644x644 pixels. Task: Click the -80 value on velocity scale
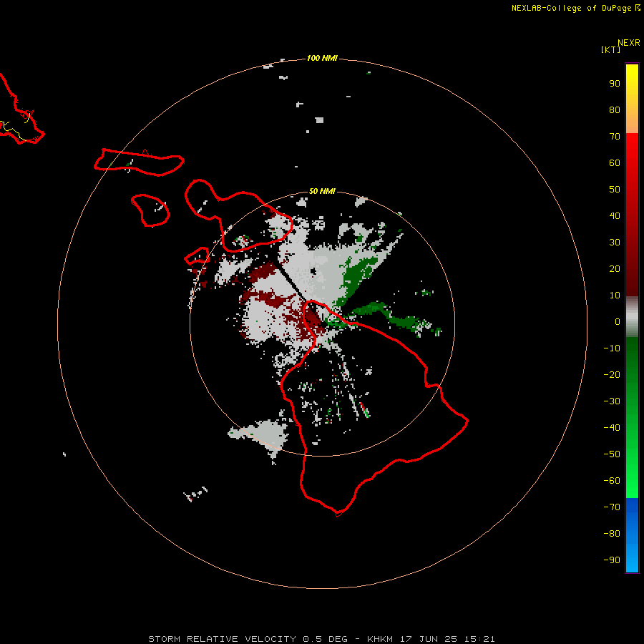tap(612, 534)
